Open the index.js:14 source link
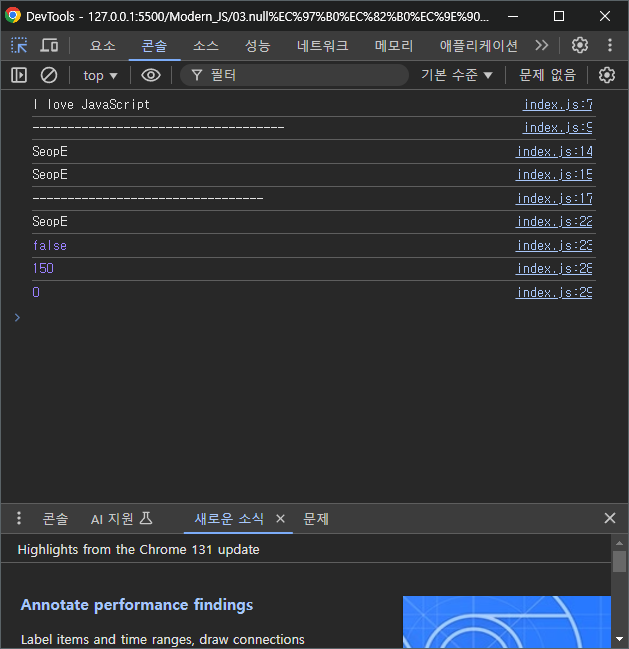Image resolution: width=629 pixels, height=649 pixels. [555, 151]
